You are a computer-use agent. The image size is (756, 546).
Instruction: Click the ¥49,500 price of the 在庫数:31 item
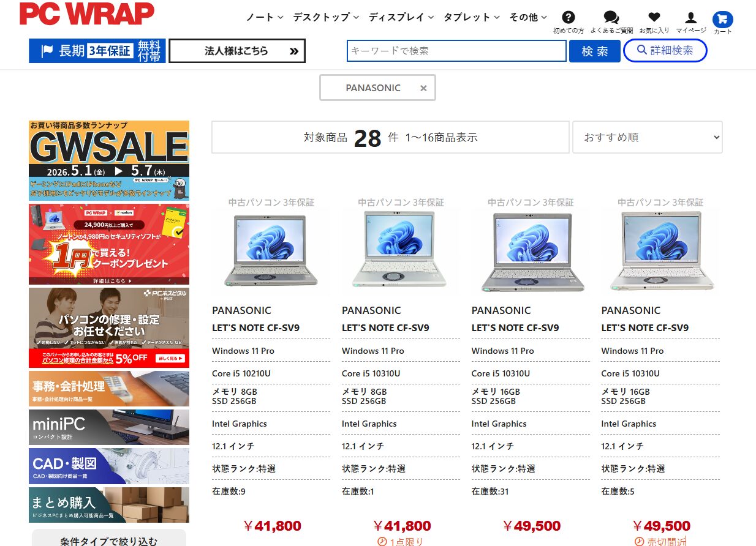click(x=531, y=526)
